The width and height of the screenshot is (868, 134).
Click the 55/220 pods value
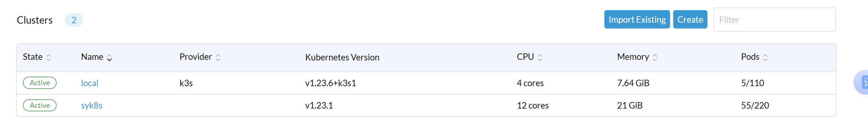[755, 106]
